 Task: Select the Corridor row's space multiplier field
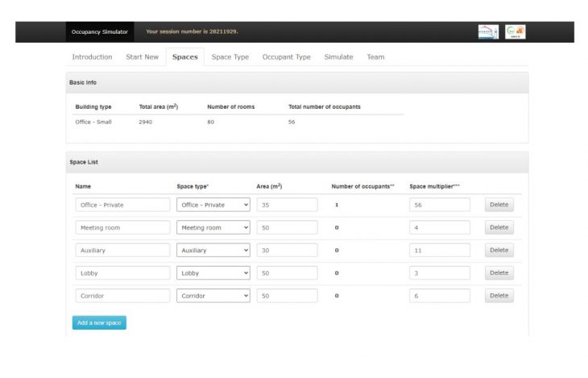(x=439, y=296)
